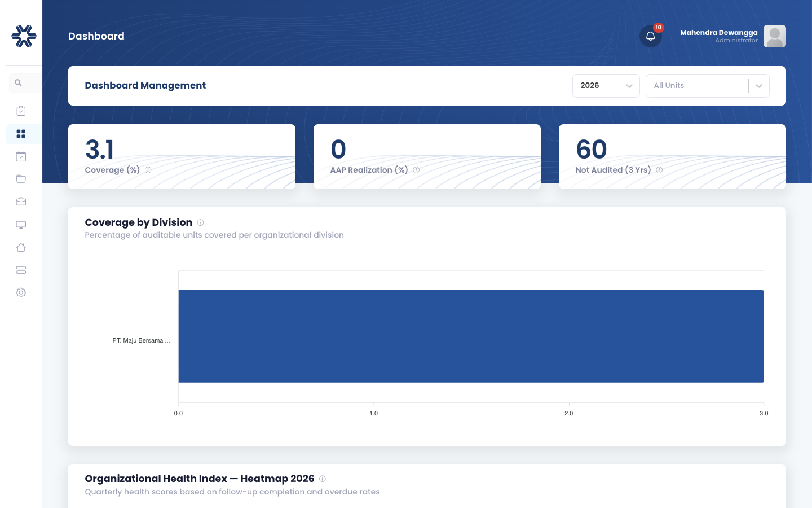Select the dashboard grid sidebar icon
The image size is (812, 508).
(21, 134)
